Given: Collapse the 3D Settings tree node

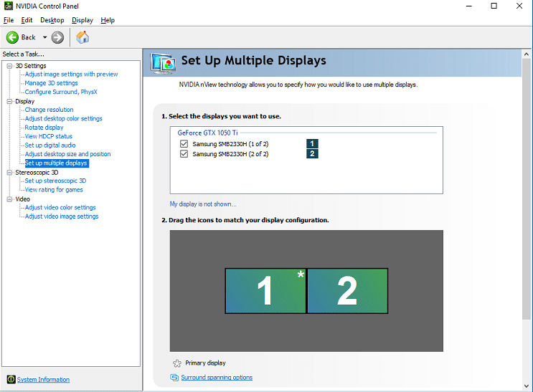Looking at the screenshot, I should tap(9, 66).
